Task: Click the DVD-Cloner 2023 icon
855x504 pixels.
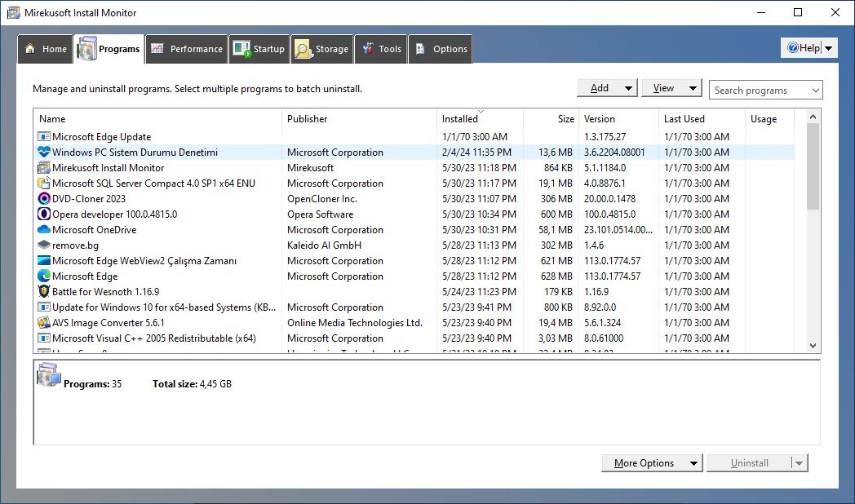Action: [43, 199]
